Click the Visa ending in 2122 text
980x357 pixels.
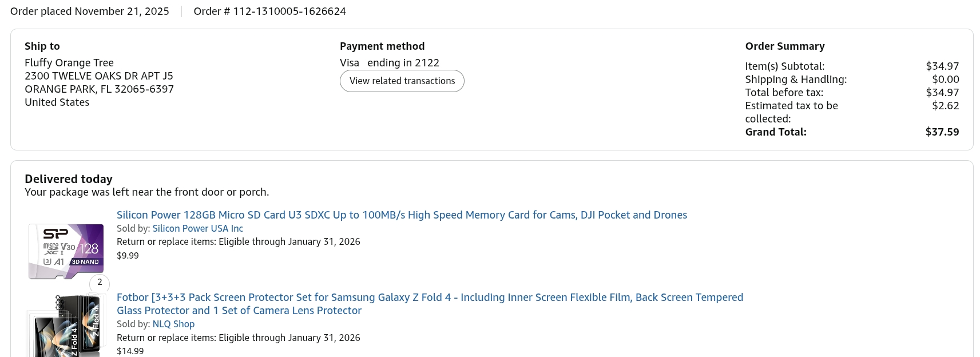pos(389,63)
